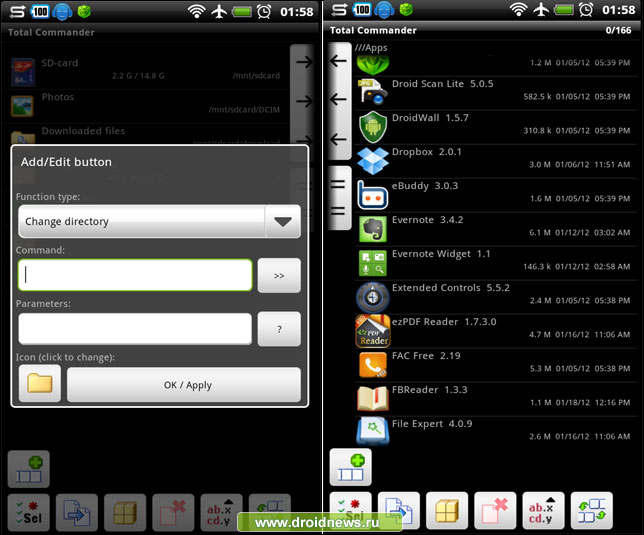Image resolution: width=644 pixels, height=535 pixels.
Task: Tap the dimmed Sel icon in left toolbar
Action: (29, 512)
